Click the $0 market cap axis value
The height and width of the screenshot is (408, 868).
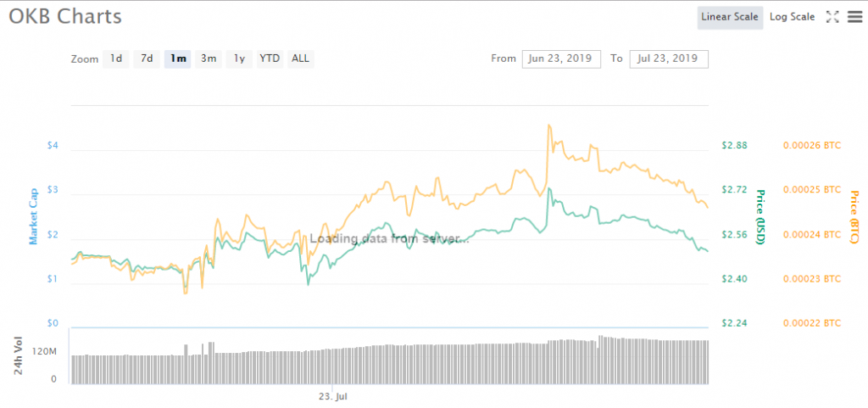pos(53,323)
